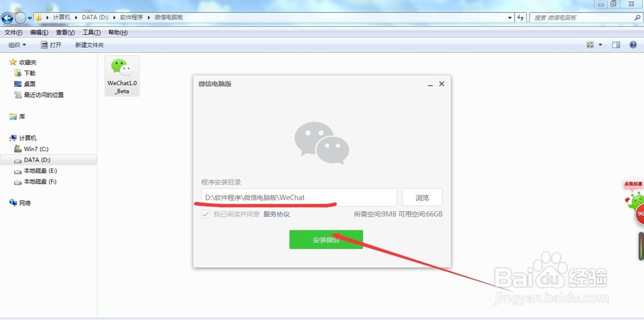Click the install path input field
Screen dimensions: 644x320
299,197
